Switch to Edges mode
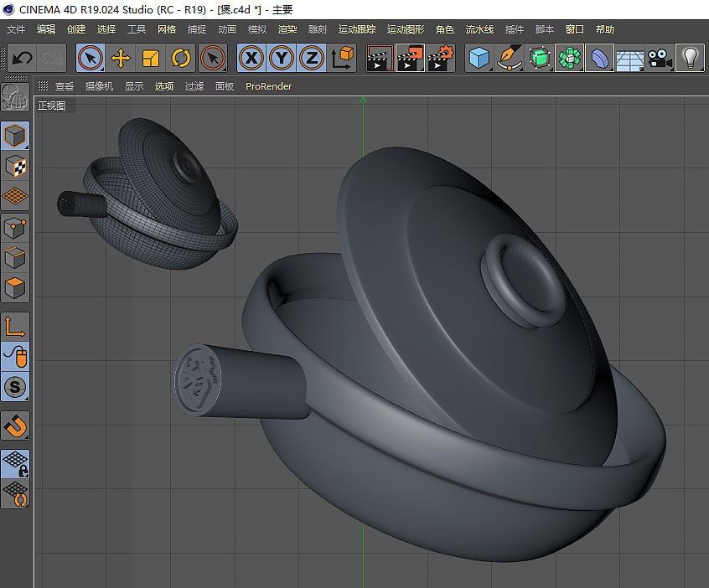The height and width of the screenshot is (588, 709). 15,258
